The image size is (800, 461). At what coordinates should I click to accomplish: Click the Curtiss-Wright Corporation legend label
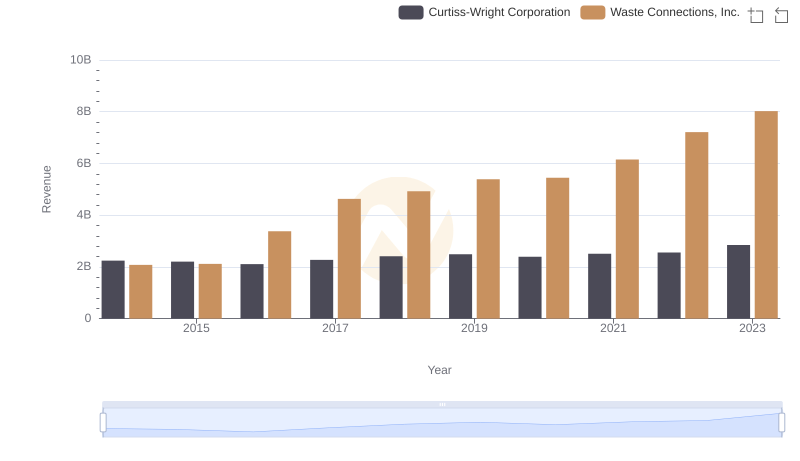pyautogui.click(x=499, y=12)
